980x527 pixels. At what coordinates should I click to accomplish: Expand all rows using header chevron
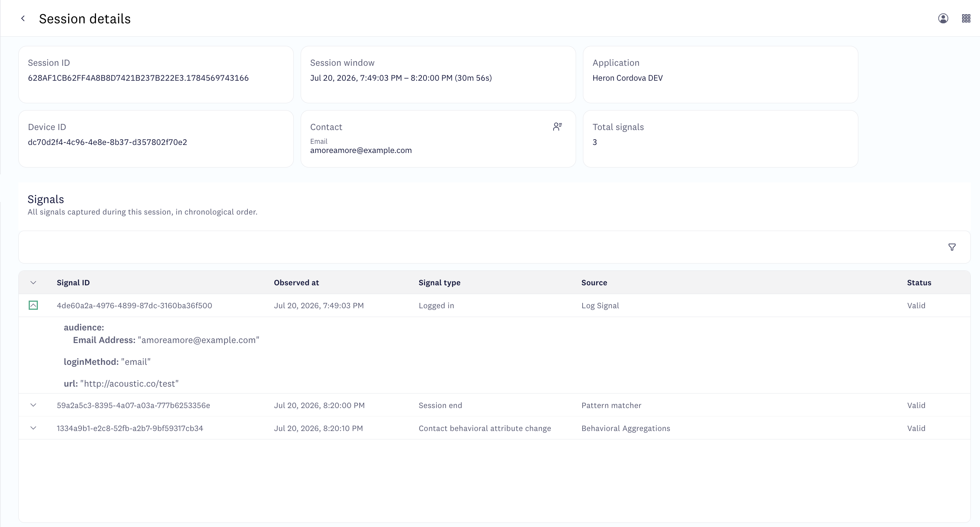pos(33,283)
